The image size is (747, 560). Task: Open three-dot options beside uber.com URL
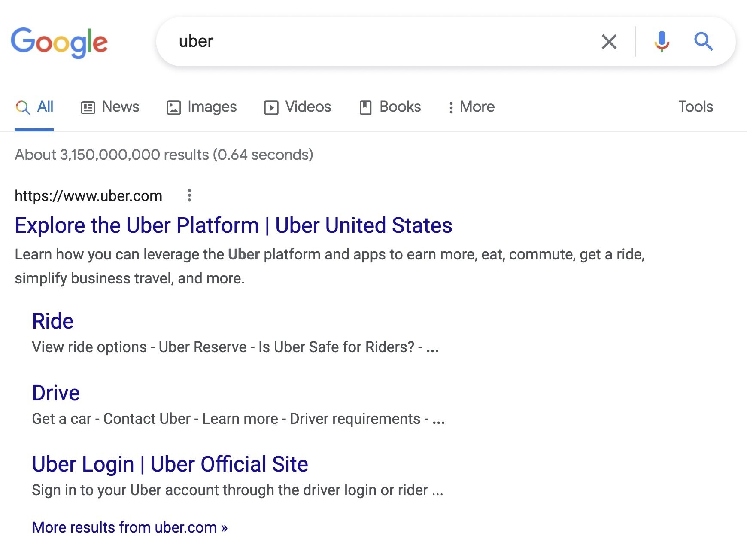[x=189, y=195]
